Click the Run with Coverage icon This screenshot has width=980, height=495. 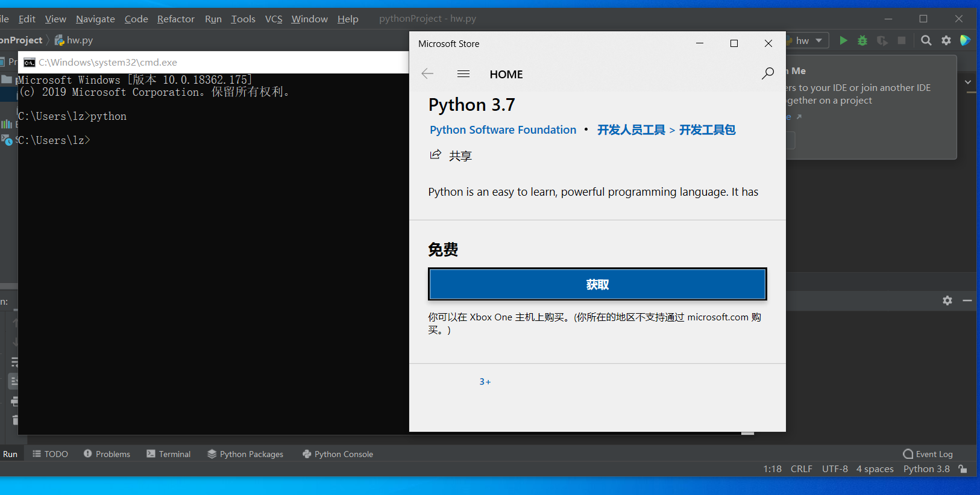click(882, 40)
